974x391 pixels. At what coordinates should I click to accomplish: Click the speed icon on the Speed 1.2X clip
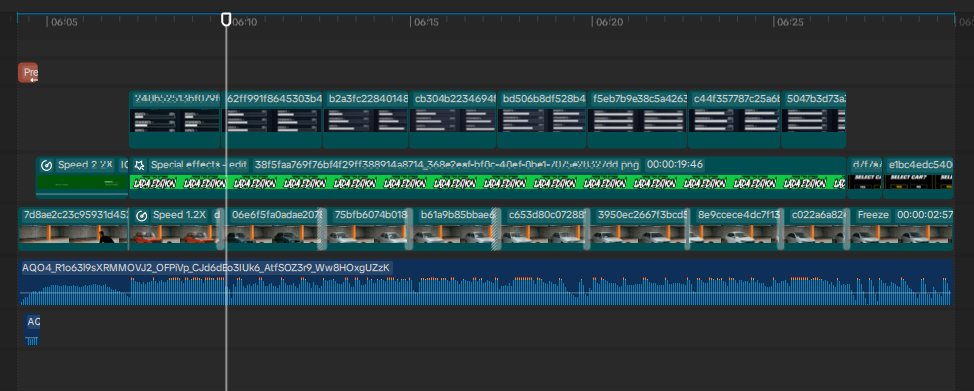141,216
